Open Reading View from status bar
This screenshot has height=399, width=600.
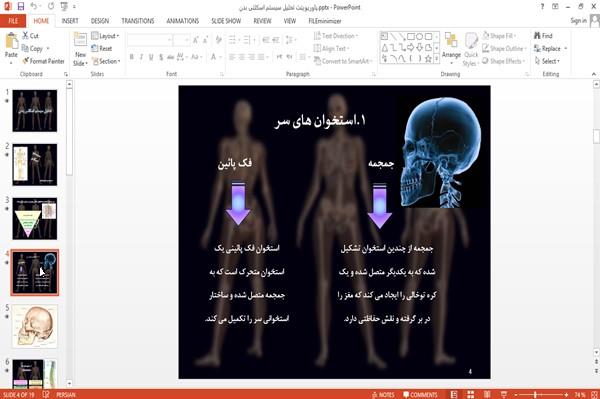(487, 394)
